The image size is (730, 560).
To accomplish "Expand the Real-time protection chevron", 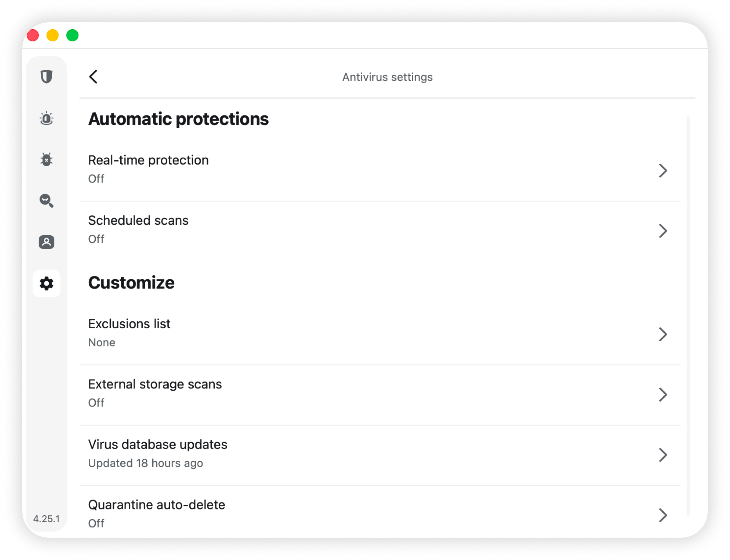I will pyautogui.click(x=663, y=171).
